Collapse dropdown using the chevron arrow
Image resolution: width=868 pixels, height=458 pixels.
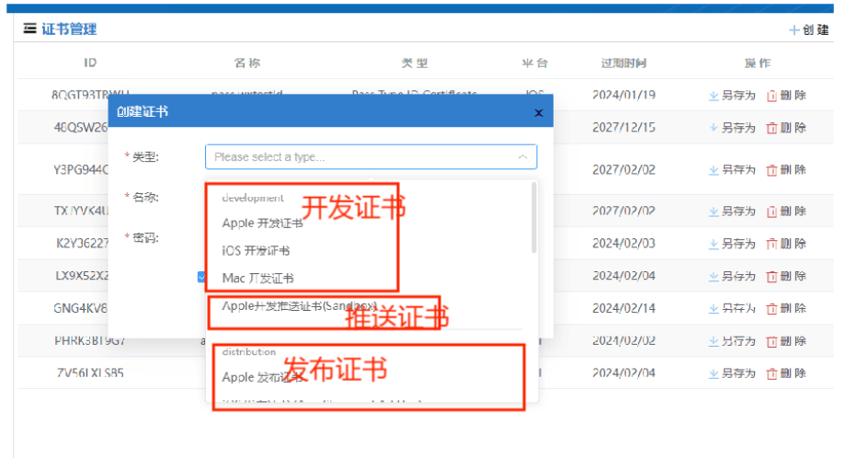coord(522,156)
